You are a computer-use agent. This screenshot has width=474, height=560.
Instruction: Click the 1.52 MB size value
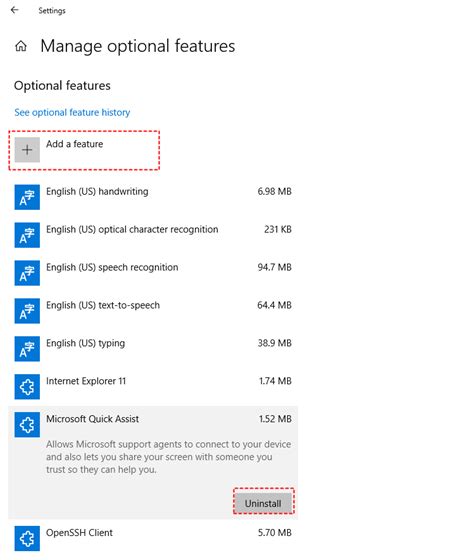click(275, 419)
